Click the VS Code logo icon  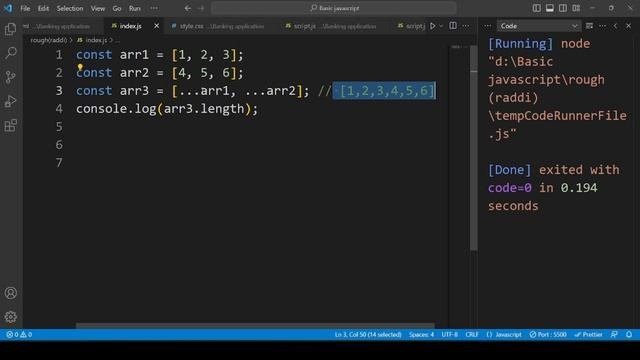tap(8, 8)
